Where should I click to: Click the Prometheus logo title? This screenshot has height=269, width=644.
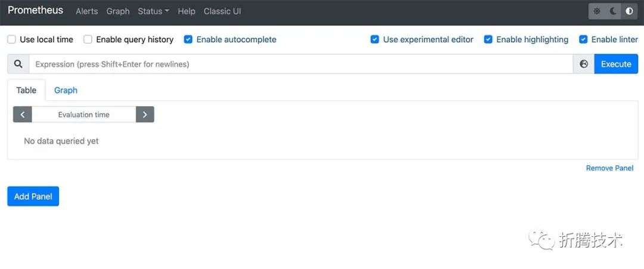coord(35,11)
